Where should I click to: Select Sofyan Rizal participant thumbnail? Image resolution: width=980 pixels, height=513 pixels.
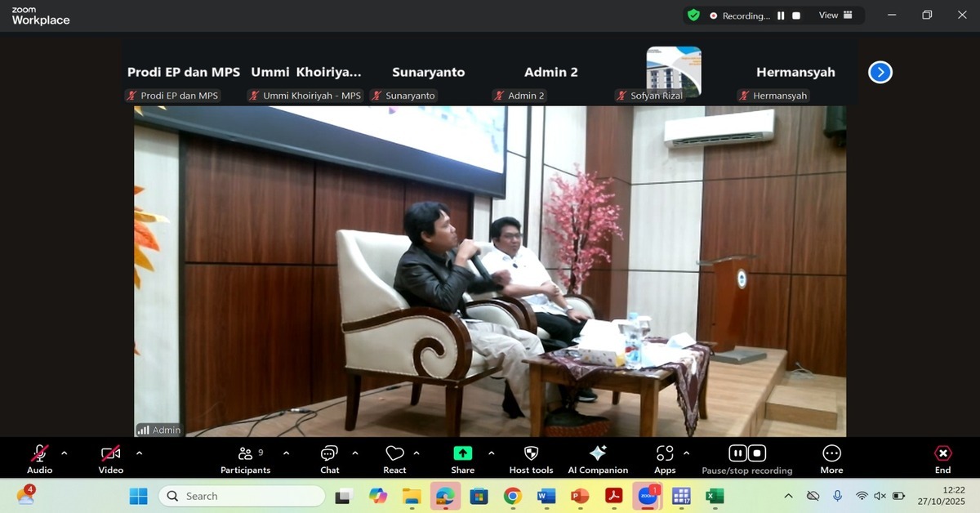[674, 72]
